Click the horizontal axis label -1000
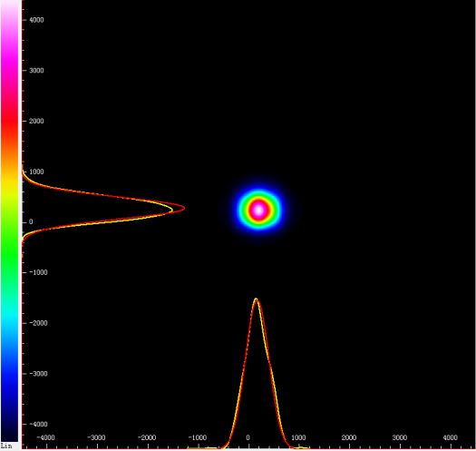476x451 pixels. coord(198,437)
